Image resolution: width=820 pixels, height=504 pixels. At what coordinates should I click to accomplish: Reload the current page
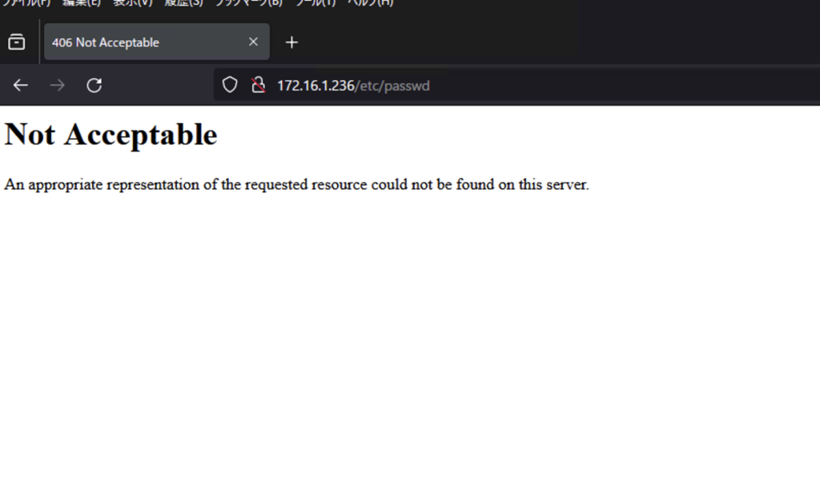(x=94, y=86)
